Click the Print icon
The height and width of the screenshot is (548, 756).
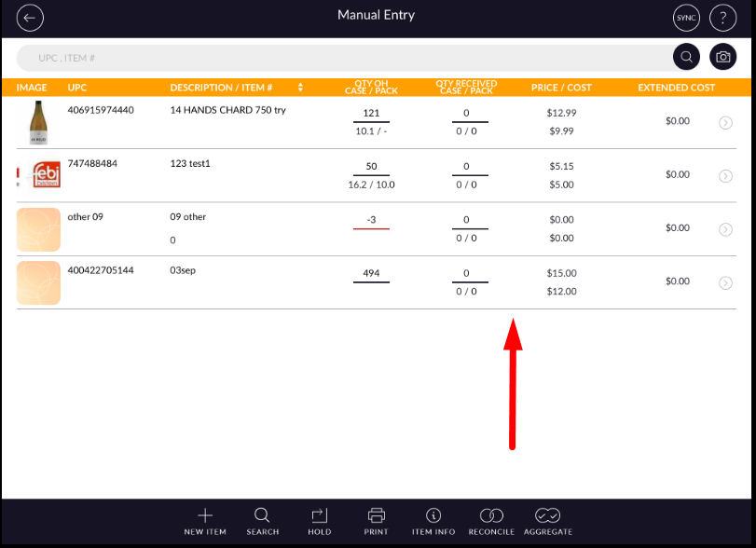pos(377,521)
